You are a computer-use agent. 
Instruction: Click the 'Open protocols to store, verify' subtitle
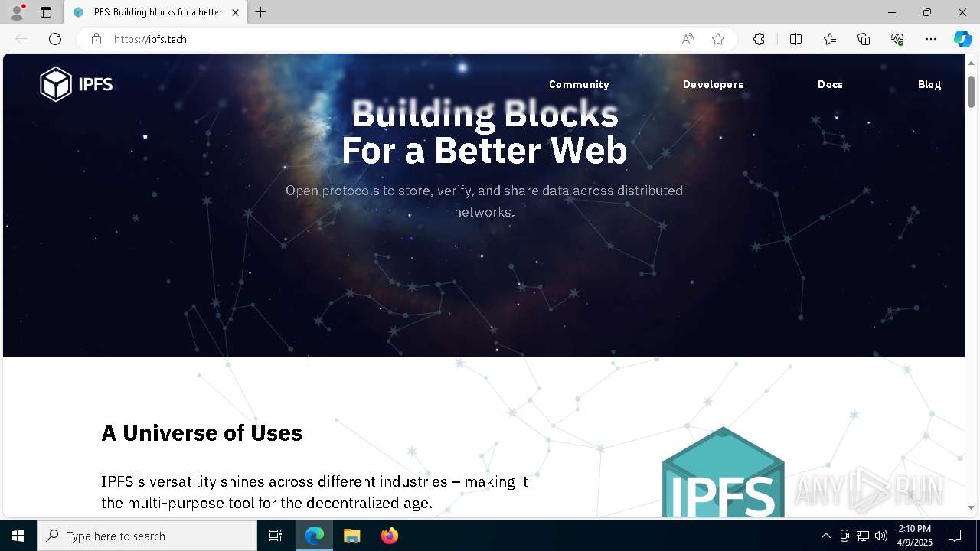[x=485, y=201]
